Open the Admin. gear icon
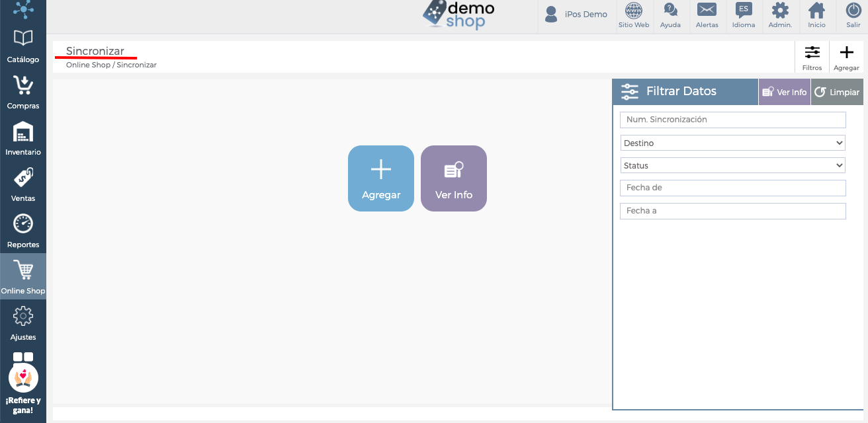This screenshot has height=423, width=868. coord(780,16)
